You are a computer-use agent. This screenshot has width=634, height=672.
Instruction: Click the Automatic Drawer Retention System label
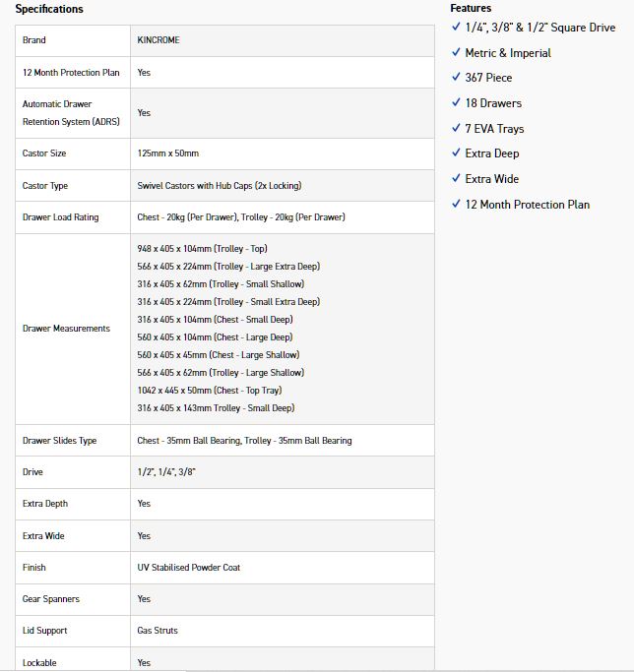click(66, 112)
